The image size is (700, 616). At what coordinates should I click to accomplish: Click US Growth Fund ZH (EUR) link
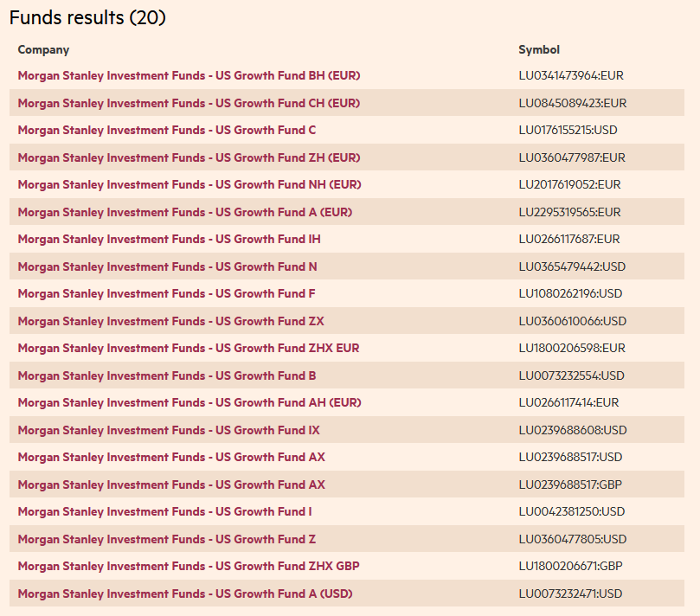tap(189, 157)
